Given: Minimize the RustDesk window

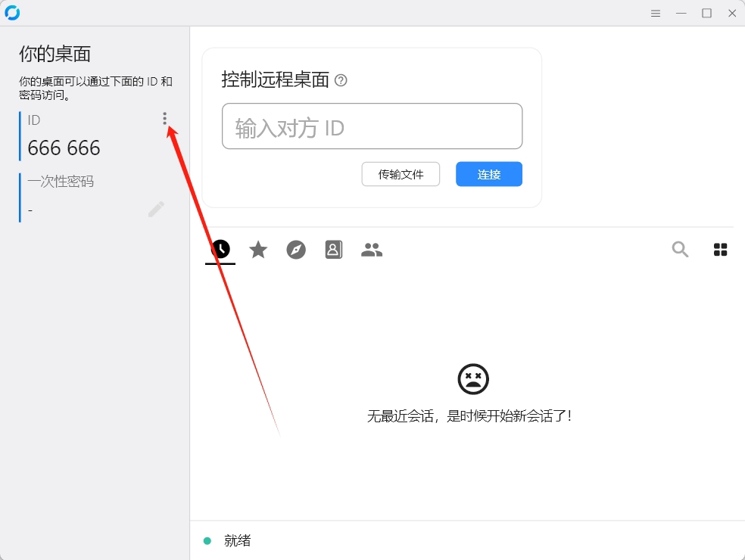Looking at the screenshot, I should coord(681,14).
